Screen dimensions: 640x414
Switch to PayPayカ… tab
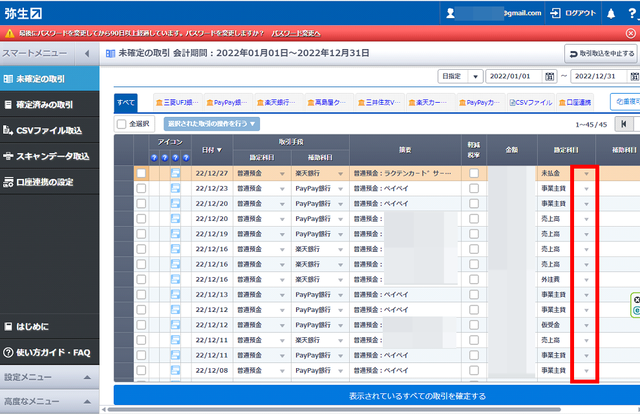pos(481,102)
